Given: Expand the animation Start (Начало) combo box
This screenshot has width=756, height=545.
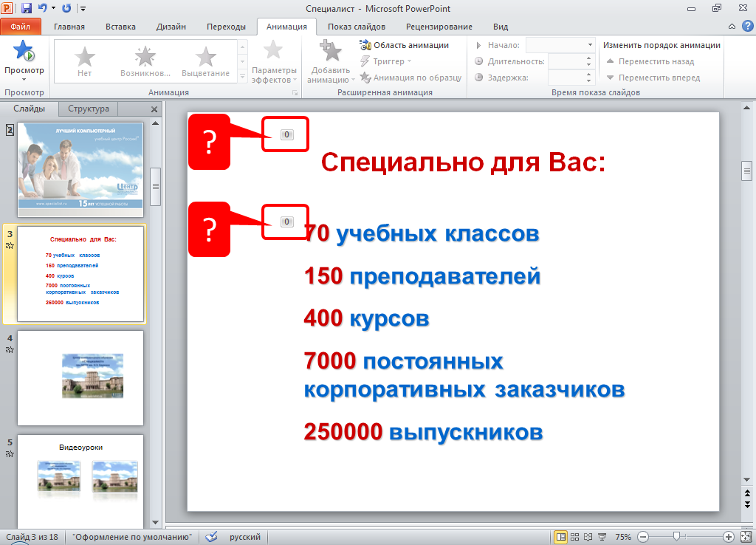Looking at the screenshot, I should click(590, 45).
